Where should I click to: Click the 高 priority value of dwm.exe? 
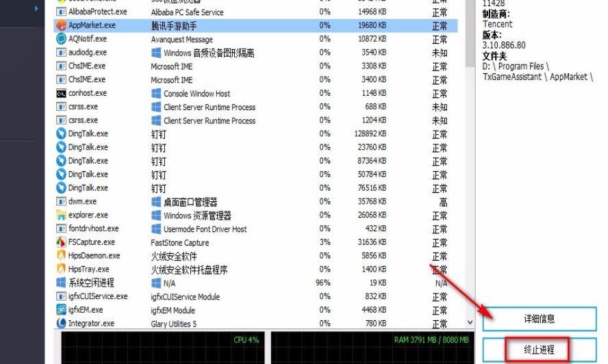tap(443, 202)
